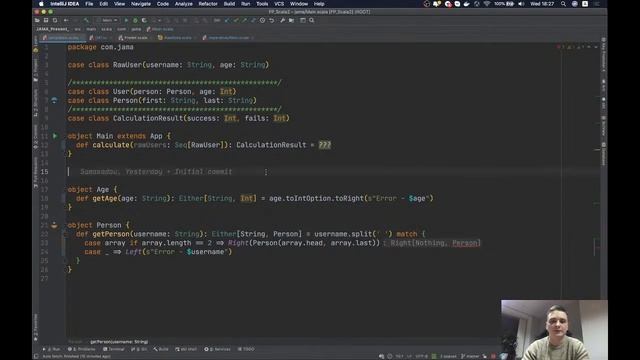Open the Project Structure icon

[291, 20]
